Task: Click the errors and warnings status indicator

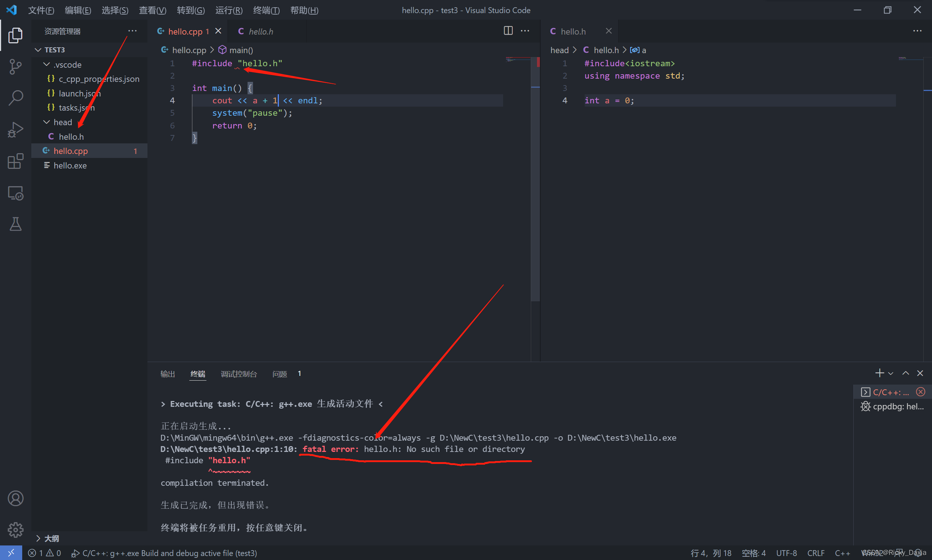Action: coord(44,553)
